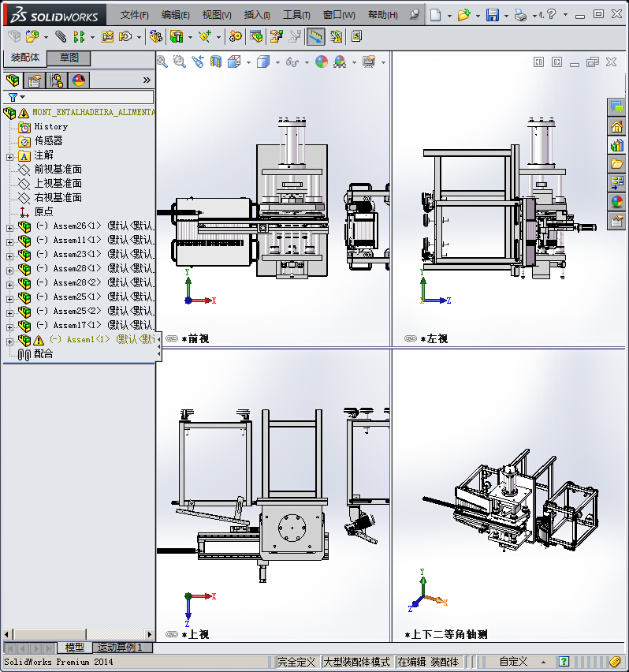Open Assembly Features tool
Viewport: 629px width, 672px height.
[177, 36]
